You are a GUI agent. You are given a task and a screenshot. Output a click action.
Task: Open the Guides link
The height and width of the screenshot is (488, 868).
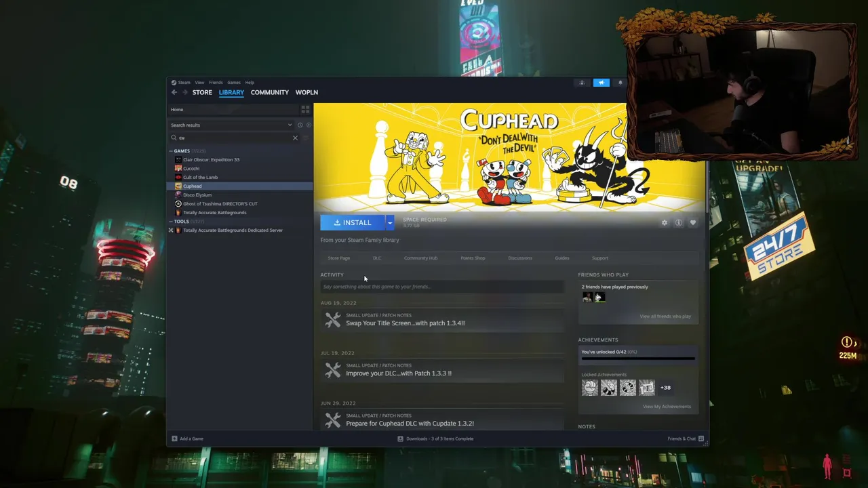click(x=562, y=258)
